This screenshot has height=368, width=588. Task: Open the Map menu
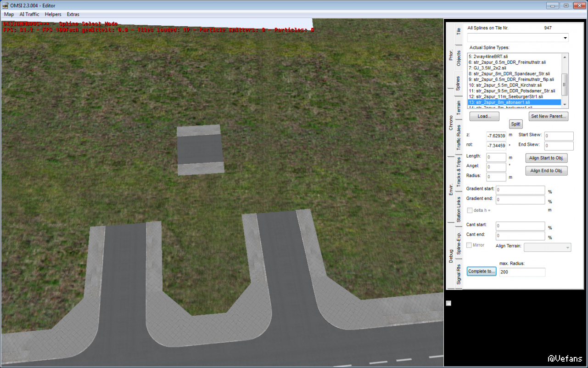[9, 14]
